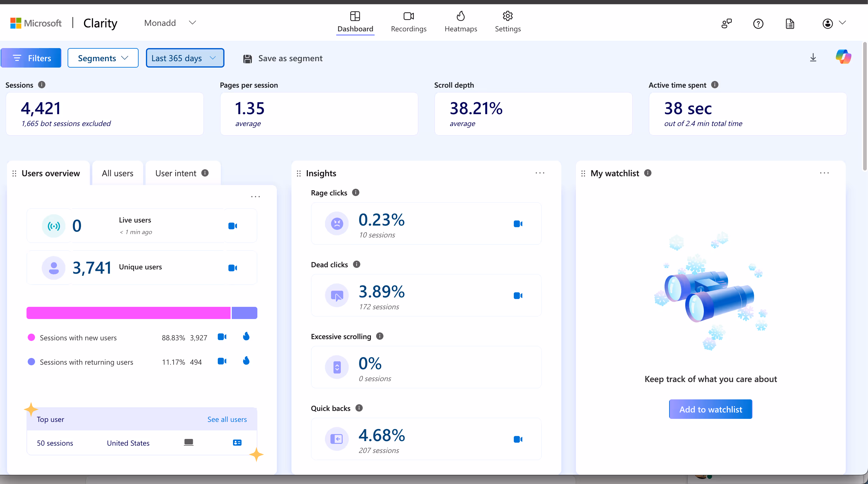
Task: Open heatmap for sessions with new users
Action: (x=246, y=336)
